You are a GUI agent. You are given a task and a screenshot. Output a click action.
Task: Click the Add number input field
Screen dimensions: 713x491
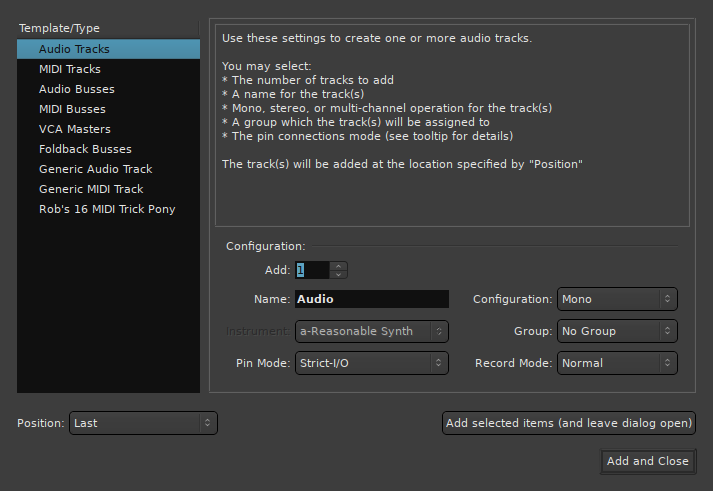(x=311, y=270)
